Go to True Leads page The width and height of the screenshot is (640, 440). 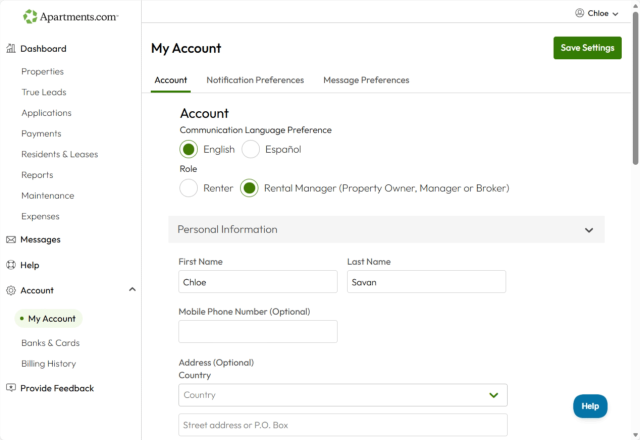tap(44, 92)
